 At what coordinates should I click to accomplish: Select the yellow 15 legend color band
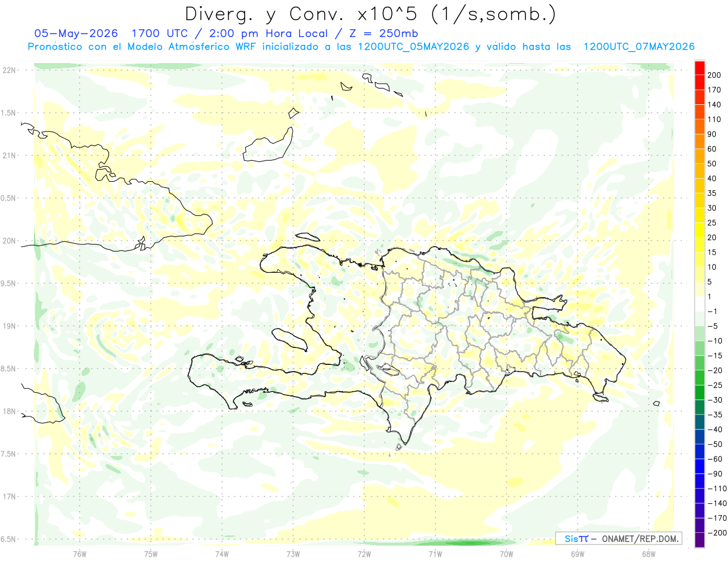pyautogui.click(x=699, y=245)
